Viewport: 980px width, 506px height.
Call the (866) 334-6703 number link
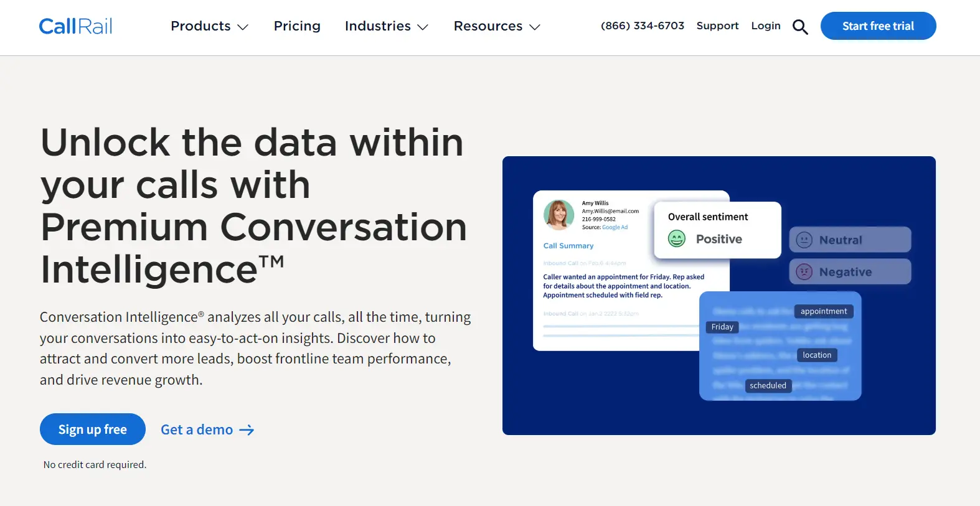tap(643, 26)
